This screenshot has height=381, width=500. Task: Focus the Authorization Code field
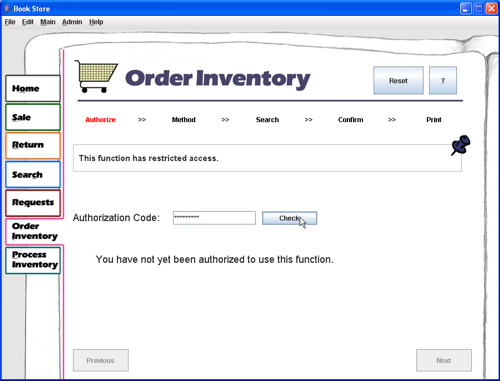214,218
